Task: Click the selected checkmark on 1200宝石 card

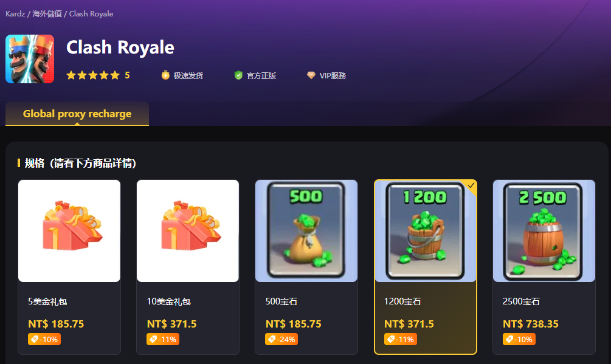Action: coord(471,185)
